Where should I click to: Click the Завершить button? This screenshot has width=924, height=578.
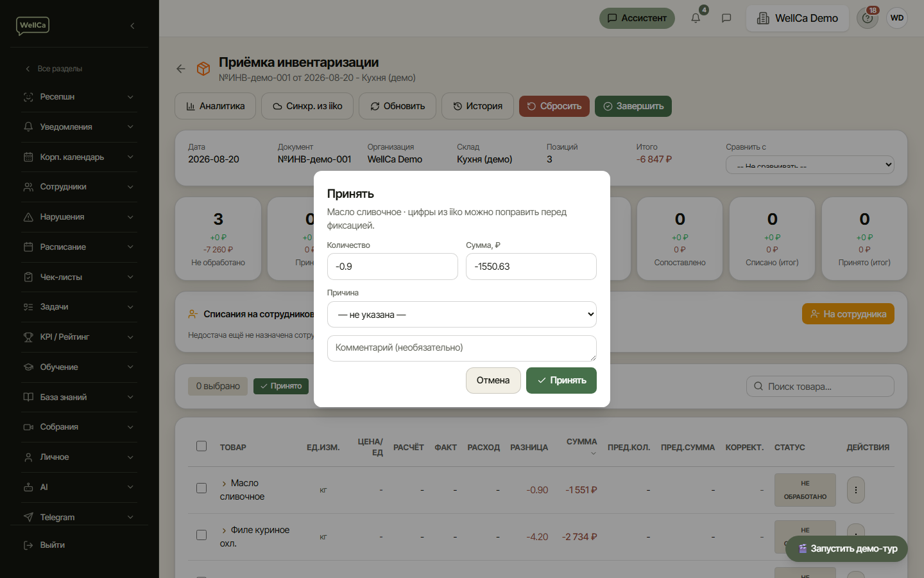click(x=633, y=106)
